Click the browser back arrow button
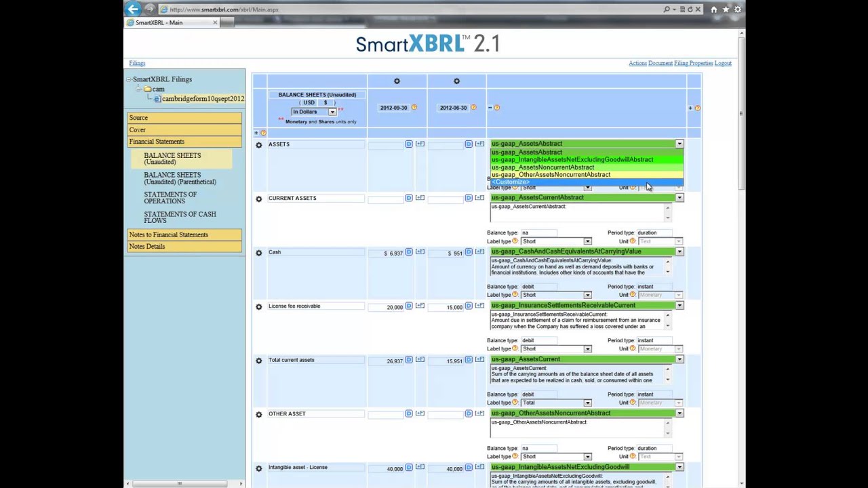Screen dimensions: 868x488 click(134, 9)
